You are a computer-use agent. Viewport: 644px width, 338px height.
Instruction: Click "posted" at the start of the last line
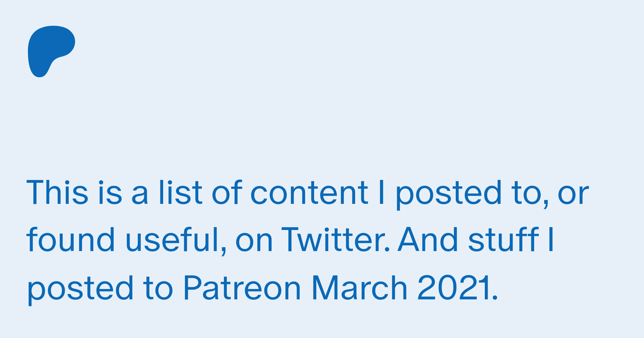click(x=80, y=290)
